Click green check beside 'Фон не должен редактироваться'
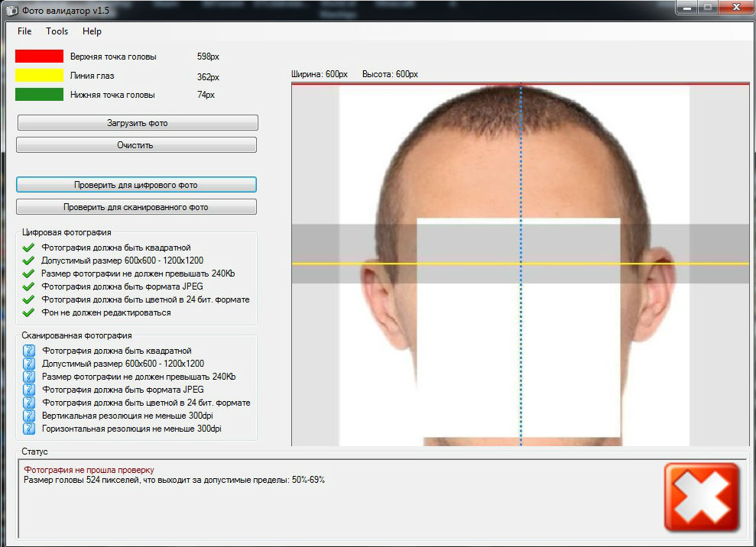The image size is (756, 547). pos(28,312)
